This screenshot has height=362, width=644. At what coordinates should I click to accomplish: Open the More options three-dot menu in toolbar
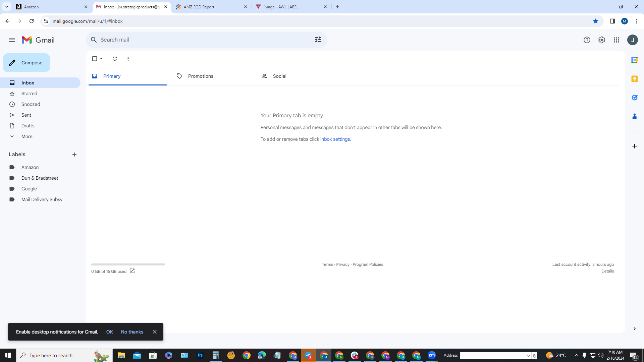pos(128,59)
